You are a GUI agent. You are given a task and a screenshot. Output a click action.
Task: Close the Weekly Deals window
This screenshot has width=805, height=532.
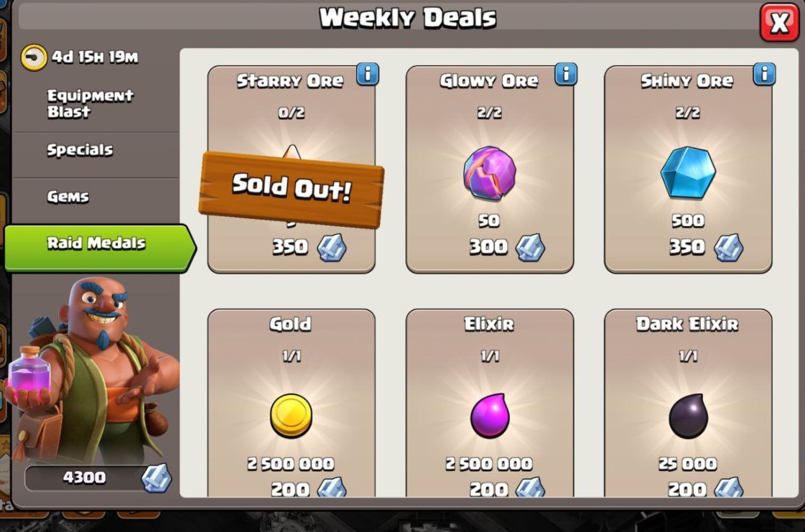(x=779, y=22)
